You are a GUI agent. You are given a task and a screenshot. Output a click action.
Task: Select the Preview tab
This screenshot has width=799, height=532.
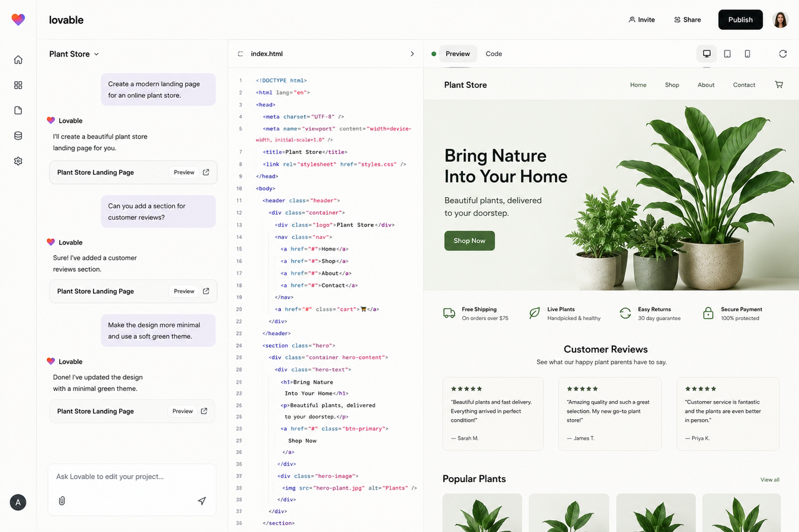coord(458,54)
